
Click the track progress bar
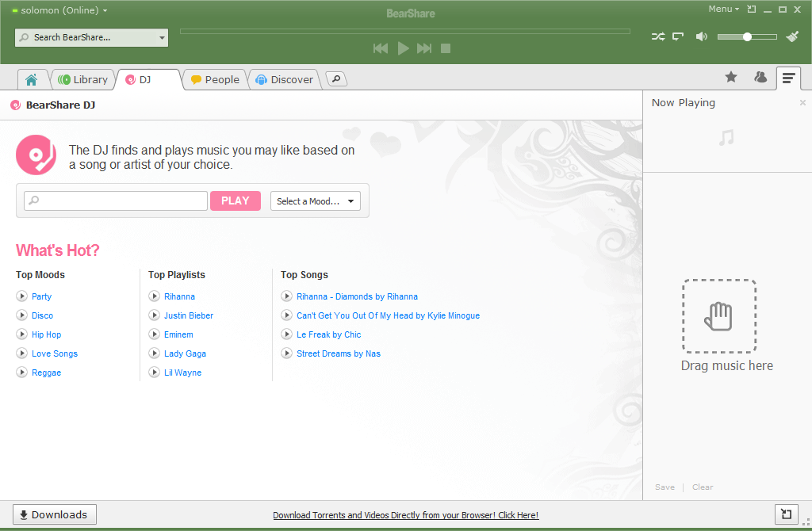tap(405, 32)
